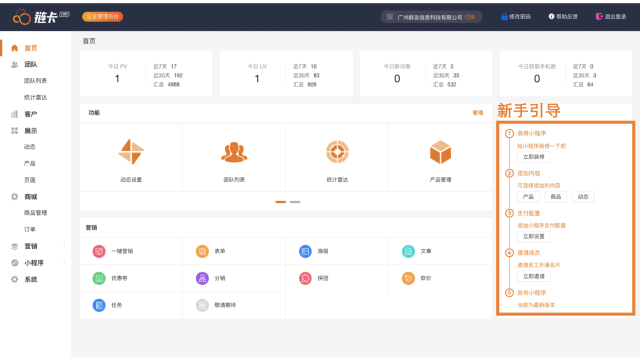Open 商品管理 under 商城 in sidebar
Image resolution: width=640 pixels, height=360 pixels.
coord(36,213)
